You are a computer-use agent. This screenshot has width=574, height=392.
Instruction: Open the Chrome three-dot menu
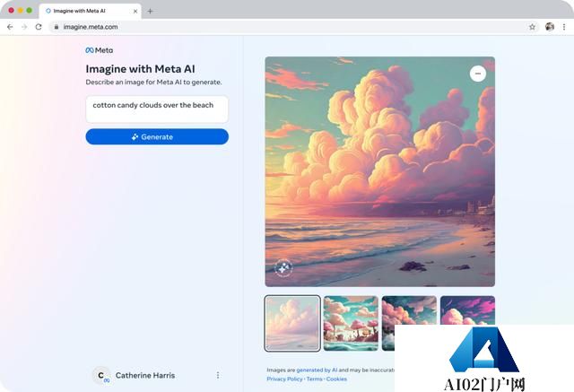pyautogui.click(x=564, y=27)
